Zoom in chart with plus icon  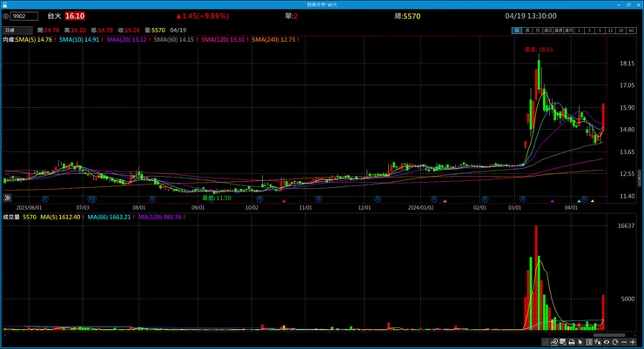click(633, 342)
